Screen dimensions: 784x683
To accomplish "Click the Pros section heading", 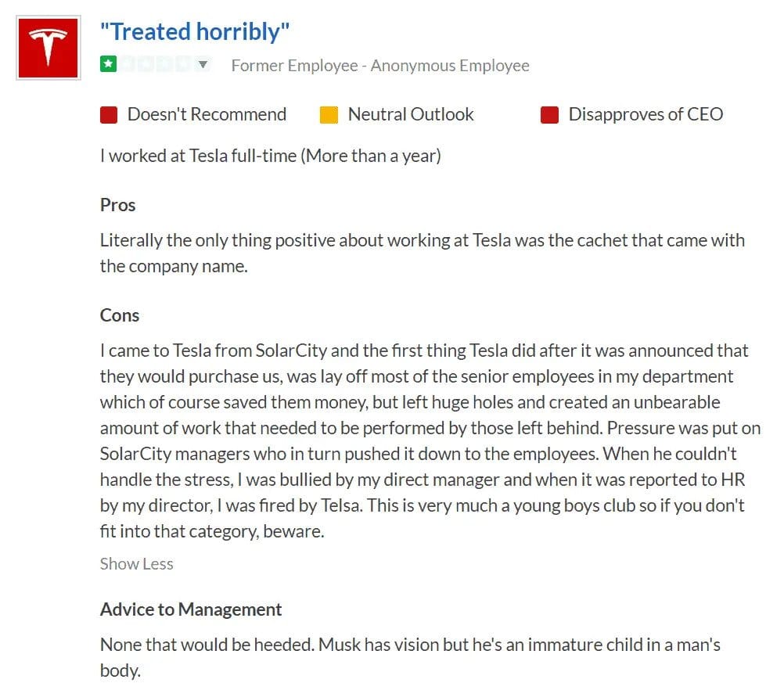I will 117,205.
